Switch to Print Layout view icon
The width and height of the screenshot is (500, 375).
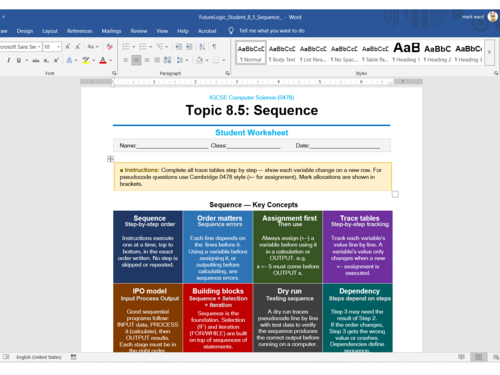(479, 357)
